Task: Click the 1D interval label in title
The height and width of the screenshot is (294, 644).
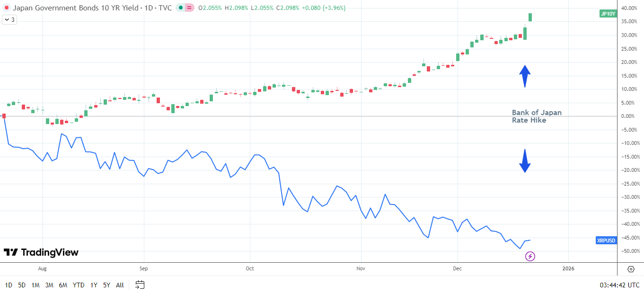Action: pos(148,8)
